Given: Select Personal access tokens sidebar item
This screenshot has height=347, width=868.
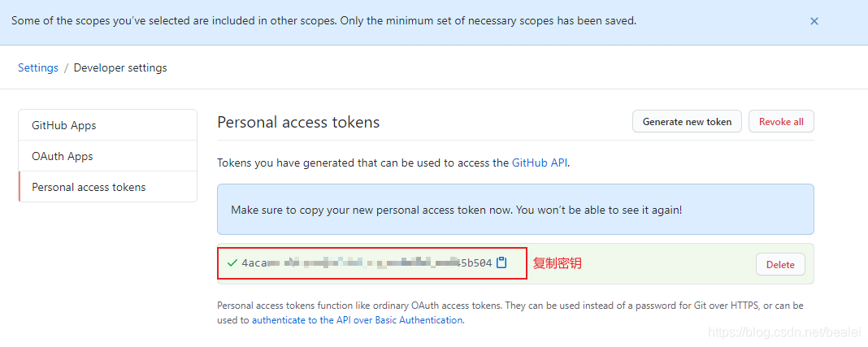Looking at the screenshot, I should (x=89, y=187).
